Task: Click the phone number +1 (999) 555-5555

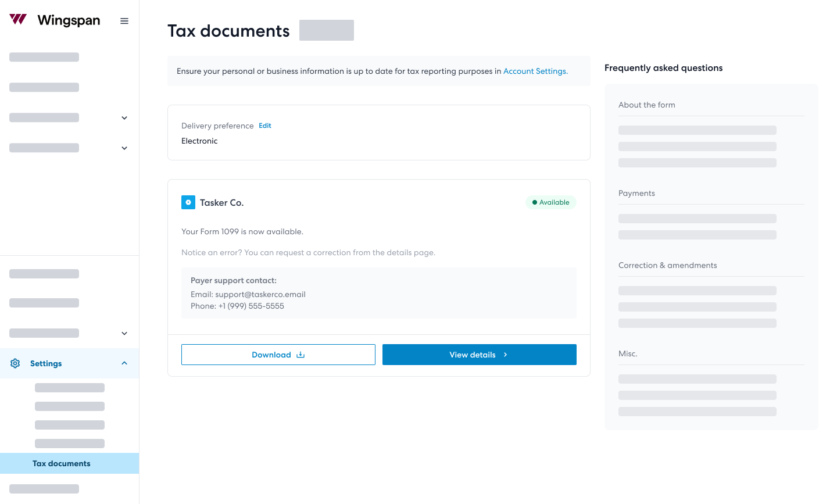Action: pos(251,306)
